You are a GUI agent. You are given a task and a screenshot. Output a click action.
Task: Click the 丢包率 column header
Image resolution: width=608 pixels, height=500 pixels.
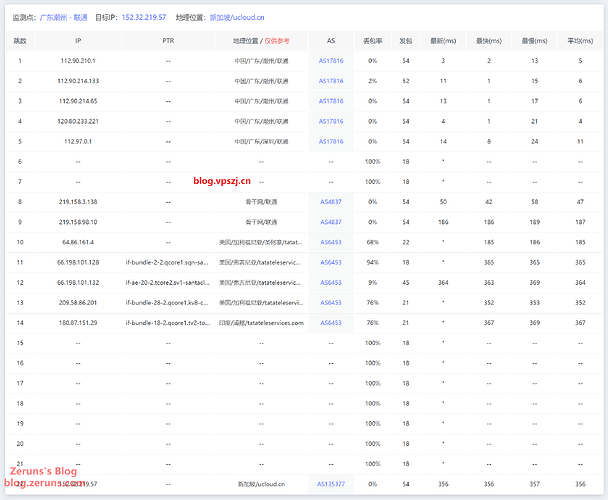[x=372, y=41]
